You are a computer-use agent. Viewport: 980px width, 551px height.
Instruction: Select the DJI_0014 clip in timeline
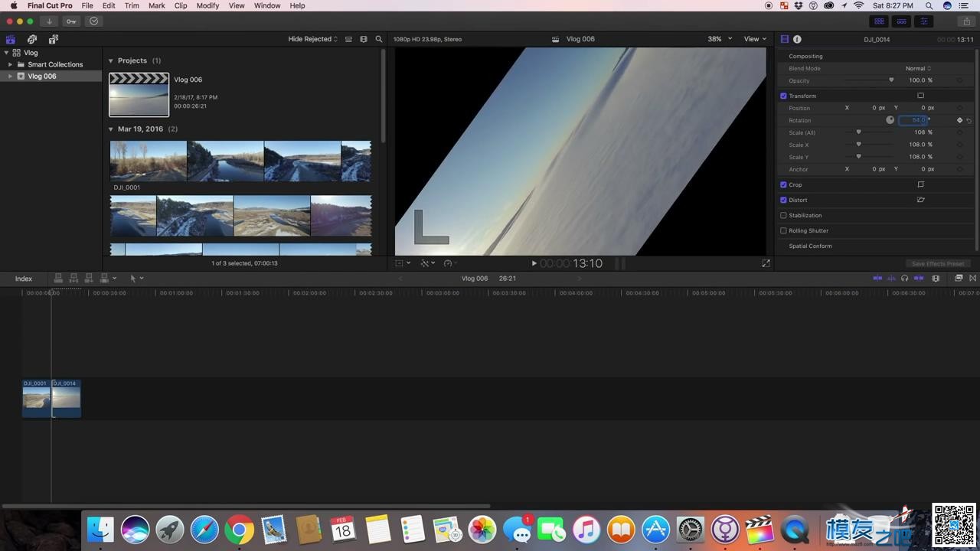tap(66, 398)
